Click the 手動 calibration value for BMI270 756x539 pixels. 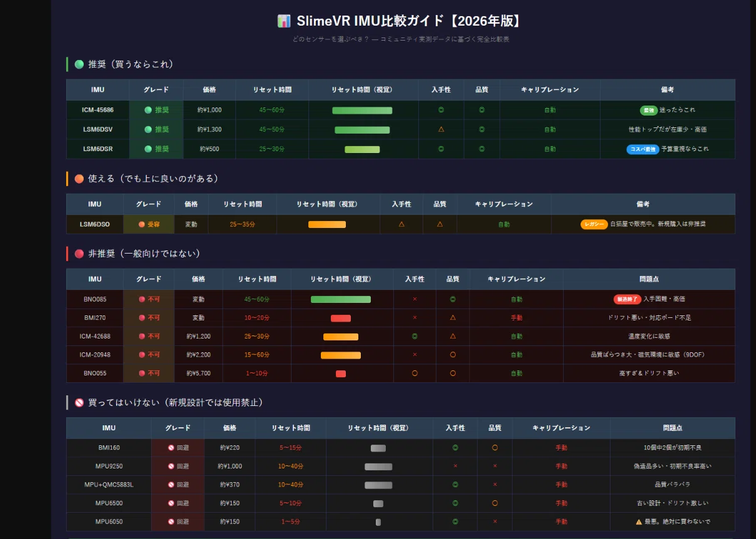click(x=517, y=318)
